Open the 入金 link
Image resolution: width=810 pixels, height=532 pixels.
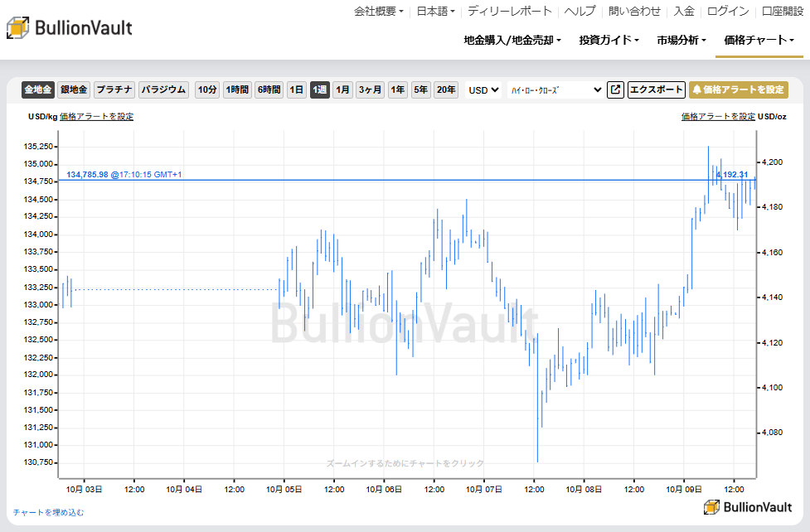pos(683,11)
